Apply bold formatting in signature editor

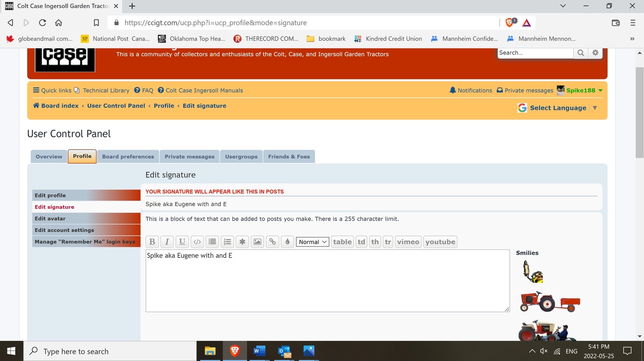coord(152,242)
